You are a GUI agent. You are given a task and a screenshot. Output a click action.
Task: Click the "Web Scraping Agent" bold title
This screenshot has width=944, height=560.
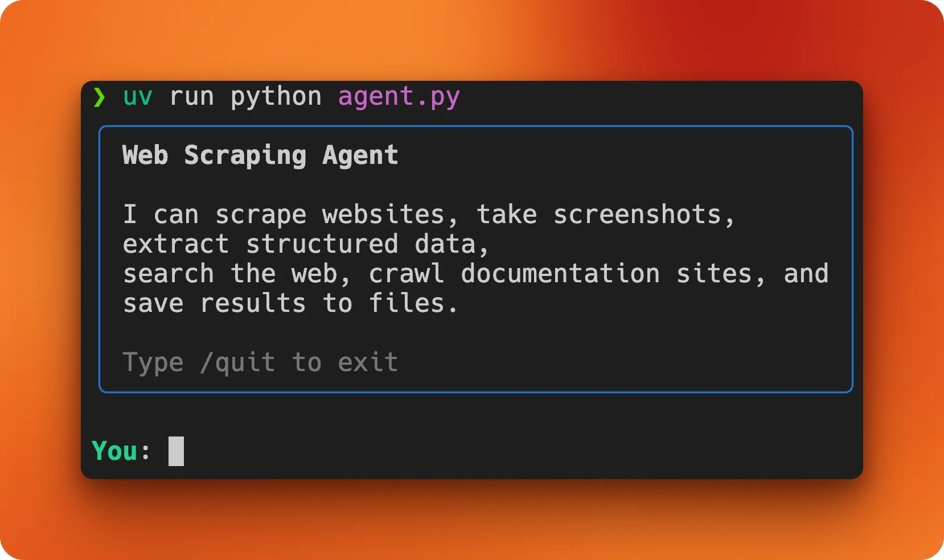click(x=260, y=155)
